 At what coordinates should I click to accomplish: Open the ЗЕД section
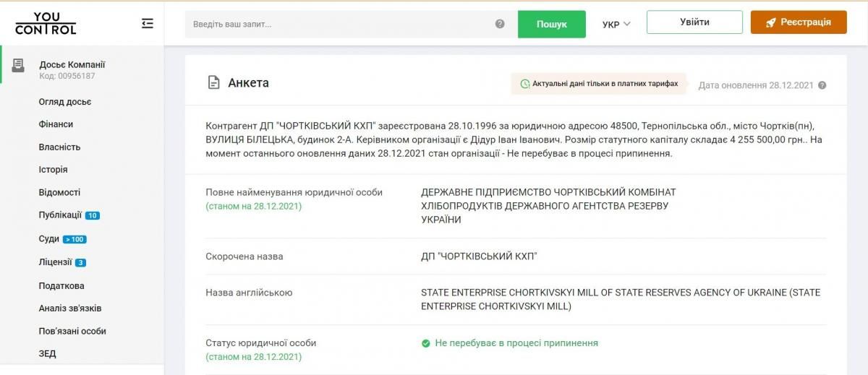[47, 353]
